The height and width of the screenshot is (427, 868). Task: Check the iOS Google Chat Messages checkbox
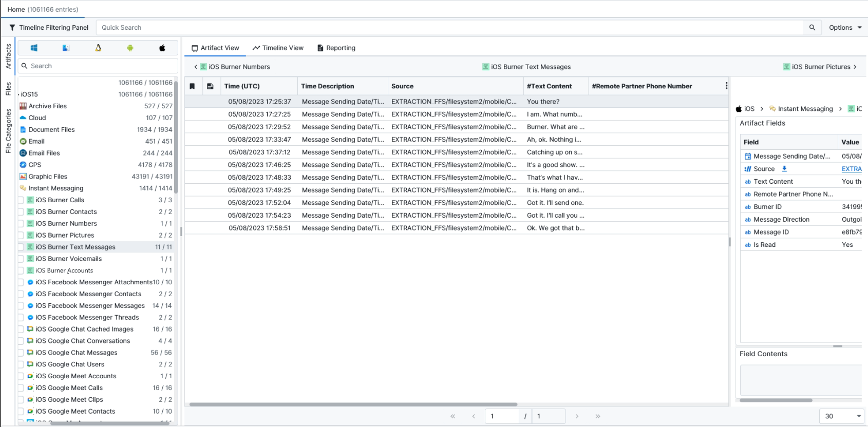coord(21,353)
